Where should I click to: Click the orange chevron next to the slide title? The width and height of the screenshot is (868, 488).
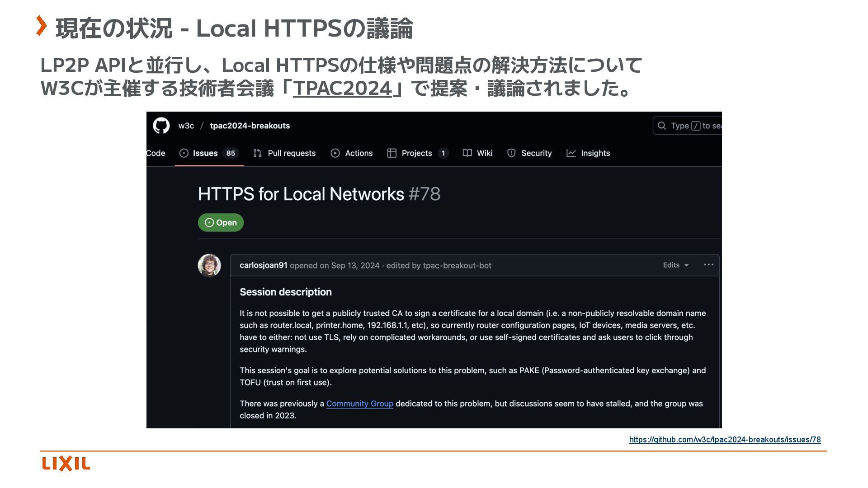pos(41,26)
